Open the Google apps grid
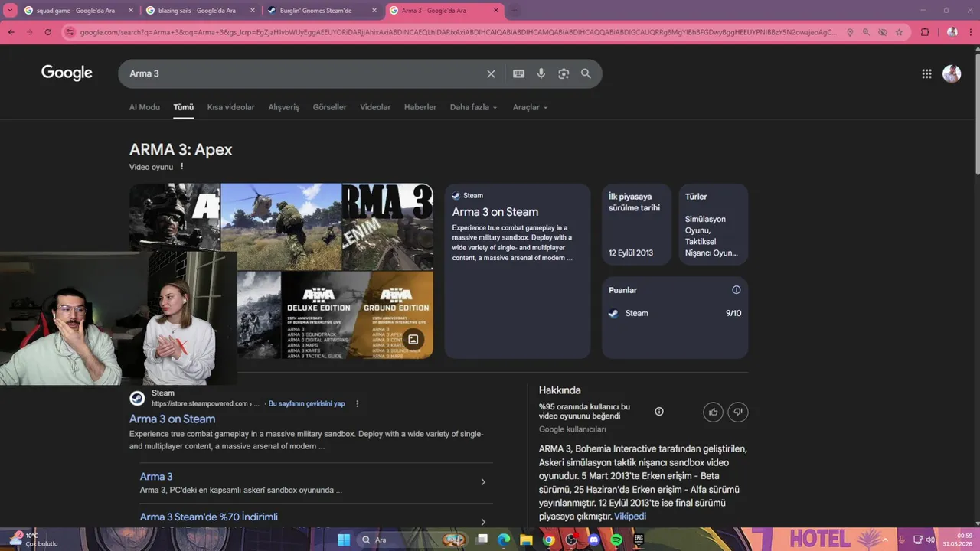Viewport: 980px width, 551px height. 926,73
